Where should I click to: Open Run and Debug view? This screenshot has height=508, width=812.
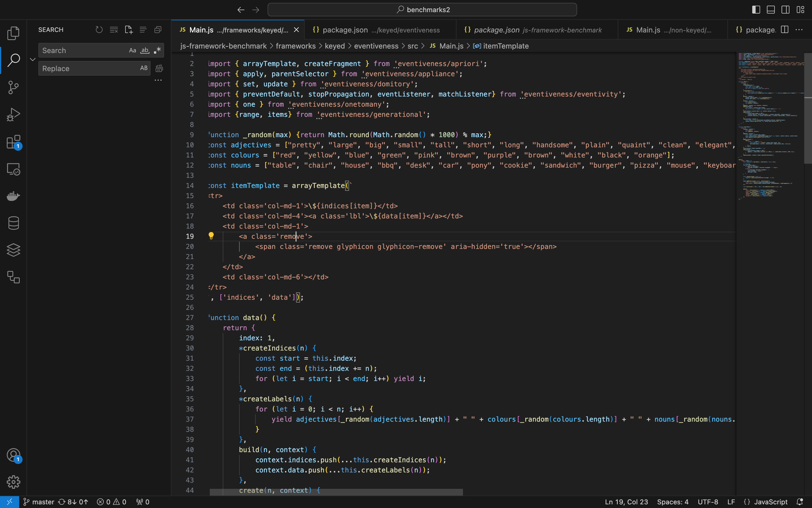click(14, 115)
